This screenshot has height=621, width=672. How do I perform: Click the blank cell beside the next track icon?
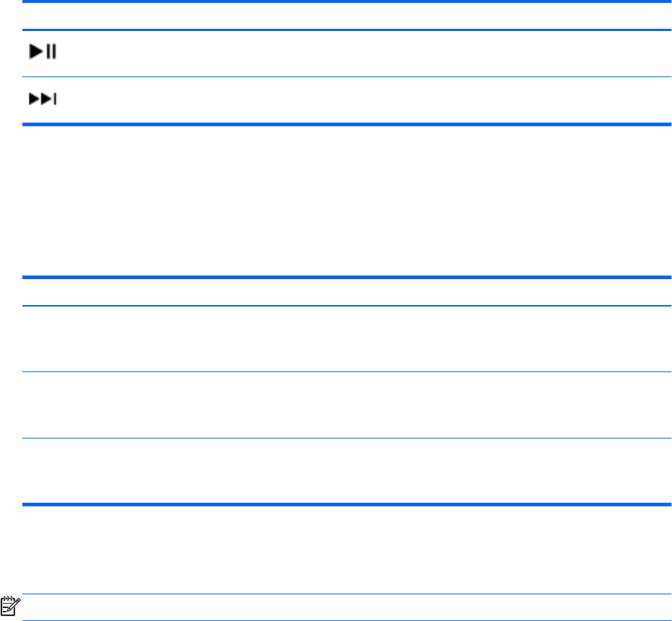click(x=365, y=101)
